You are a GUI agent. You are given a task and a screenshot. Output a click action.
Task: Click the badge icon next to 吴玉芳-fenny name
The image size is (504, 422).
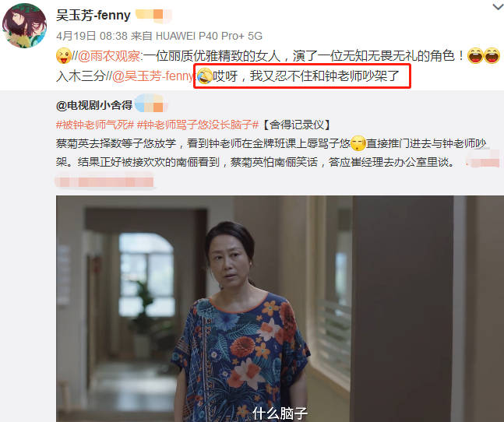click(153, 16)
